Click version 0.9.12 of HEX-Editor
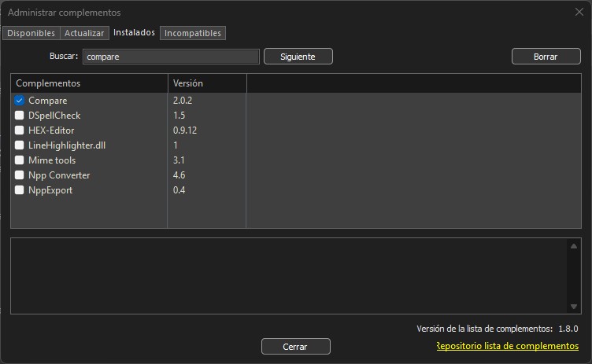The height and width of the screenshot is (364, 592). (x=185, y=131)
